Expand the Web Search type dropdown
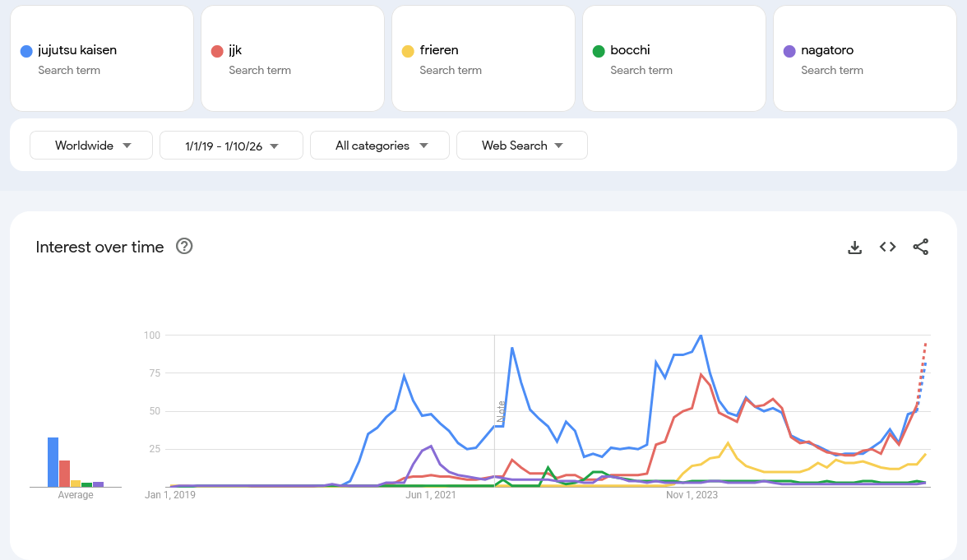The height and width of the screenshot is (560, 967). coord(522,146)
